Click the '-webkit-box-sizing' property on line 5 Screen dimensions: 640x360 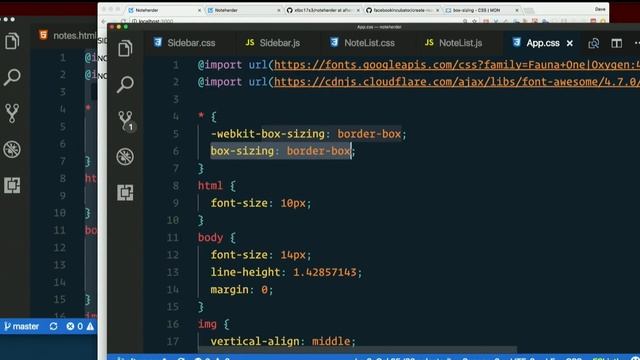pos(268,134)
